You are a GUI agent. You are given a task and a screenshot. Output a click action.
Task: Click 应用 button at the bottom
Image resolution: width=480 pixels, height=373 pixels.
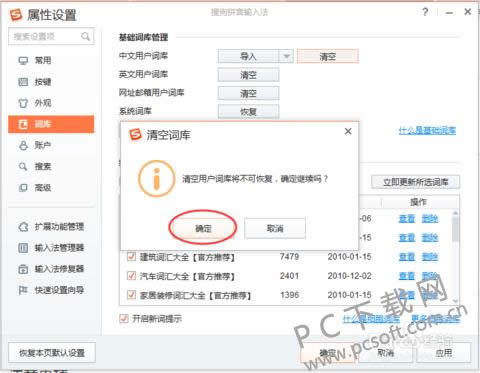pyautogui.click(x=444, y=353)
